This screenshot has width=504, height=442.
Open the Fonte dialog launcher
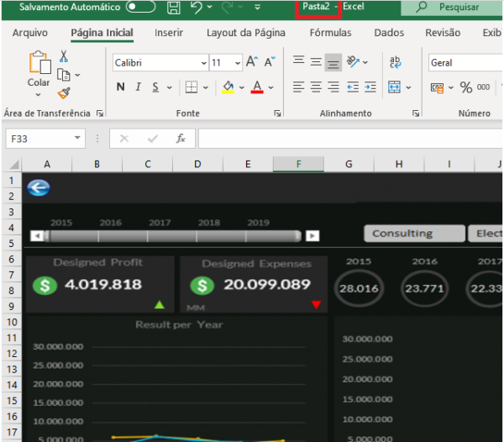(x=277, y=113)
